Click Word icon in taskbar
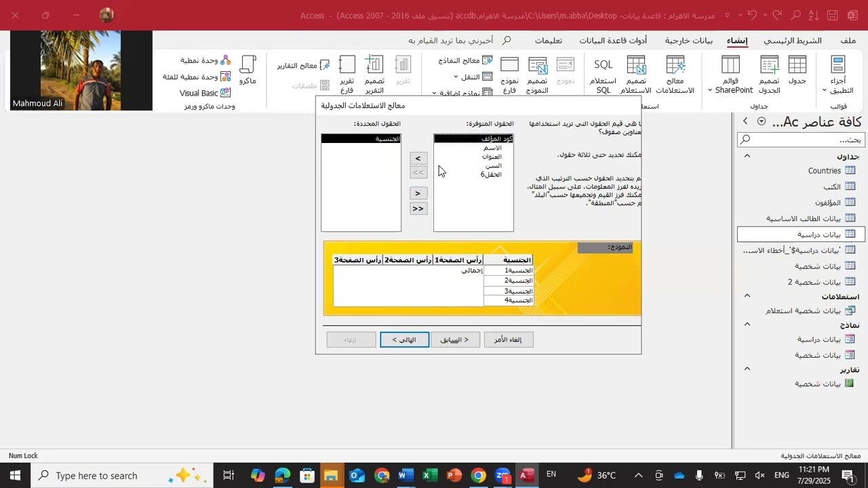This screenshot has height=488, width=868. coord(406,476)
